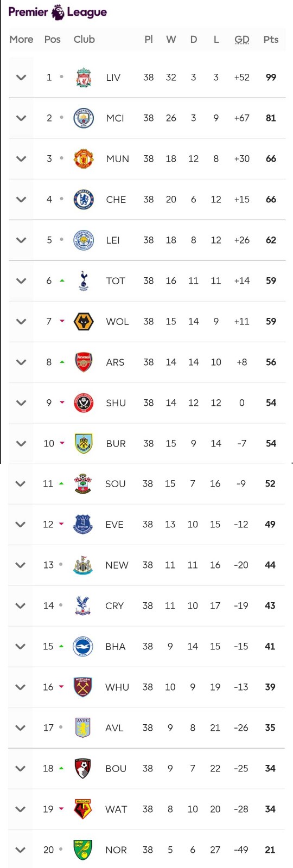This screenshot has height=868, width=293.
Task: Open the BHA club name link
Action: coord(115,647)
